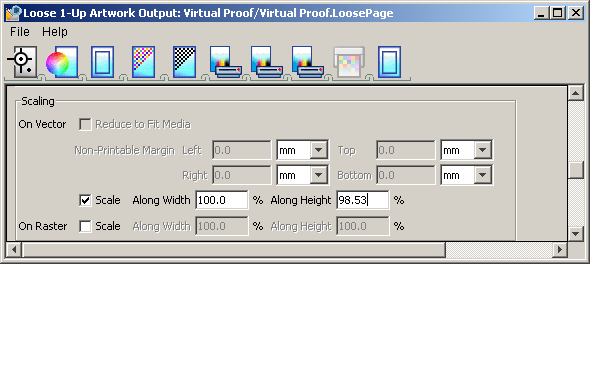Click the last blue framed page icon
This screenshot has height=384, width=590.
tap(389, 62)
